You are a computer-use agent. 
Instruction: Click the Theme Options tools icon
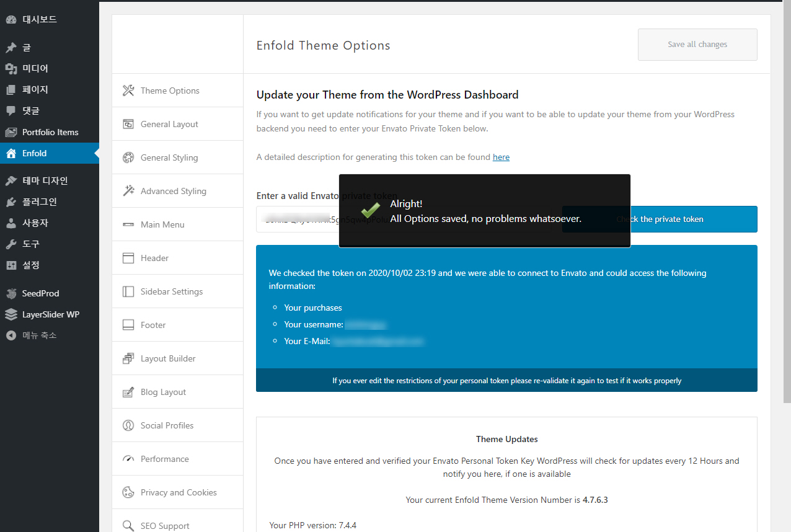[128, 91]
